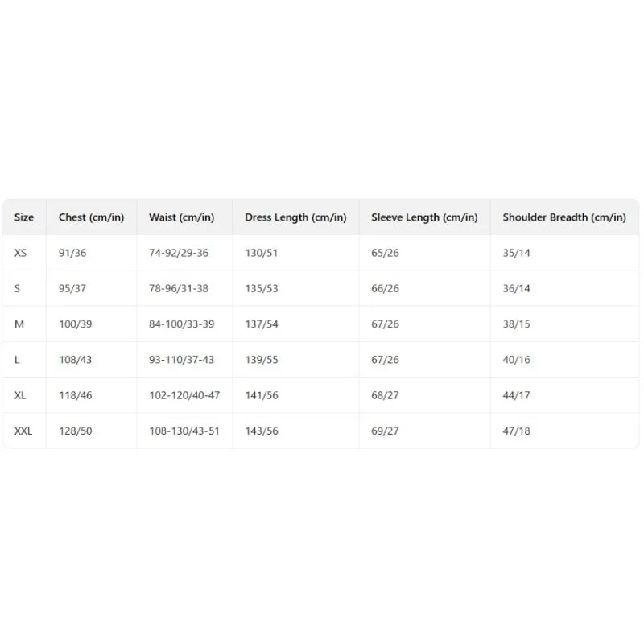644x644 pixels.
Task: Click the 139/55 dress length cell
Action: 262,360
